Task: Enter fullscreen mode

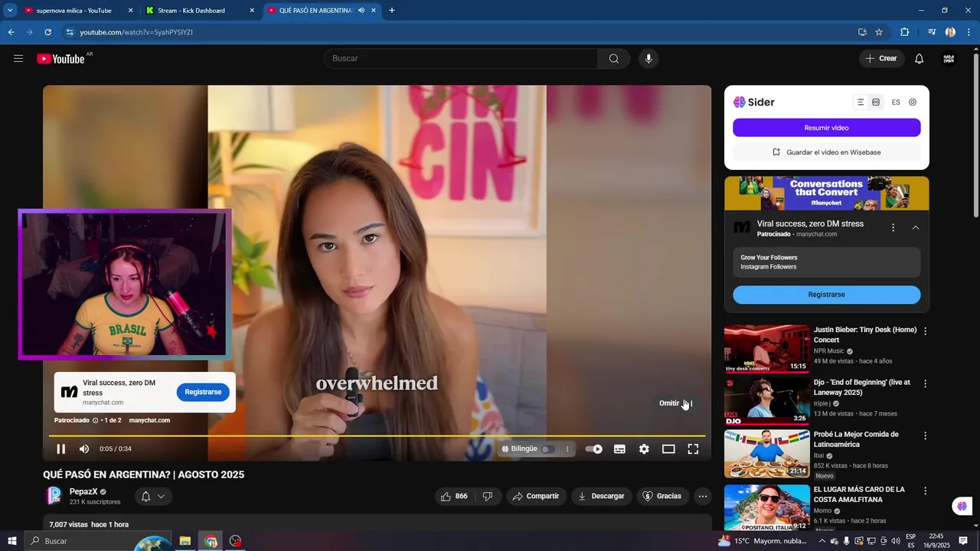Action: click(x=693, y=449)
